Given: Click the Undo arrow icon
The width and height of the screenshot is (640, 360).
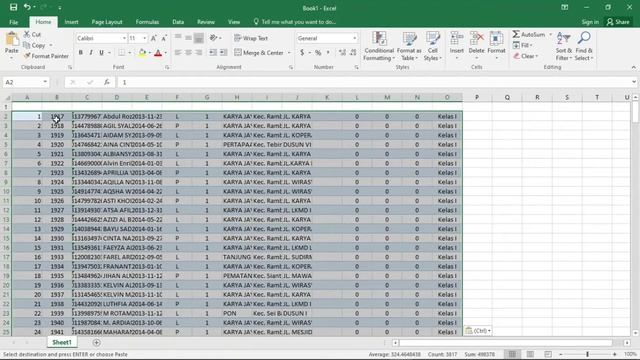Looking at the screenshot, I should point(27,7).
